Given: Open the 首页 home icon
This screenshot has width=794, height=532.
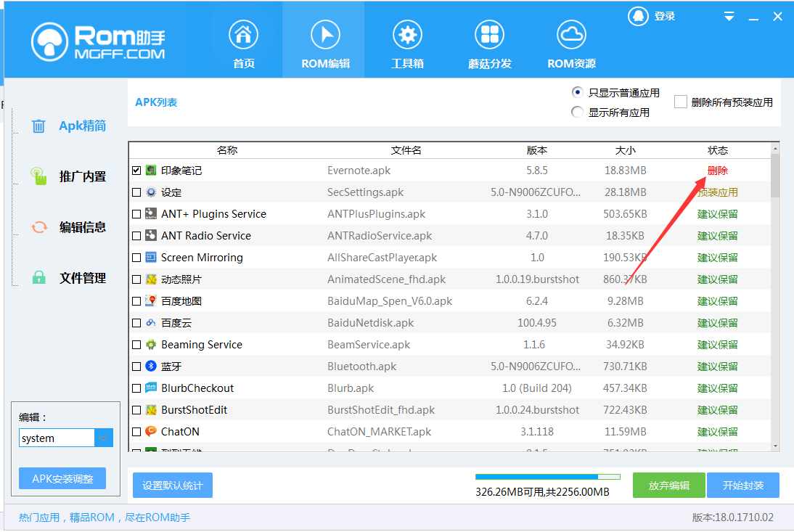Looking at the screenshot, I should [x=244, y=35].
